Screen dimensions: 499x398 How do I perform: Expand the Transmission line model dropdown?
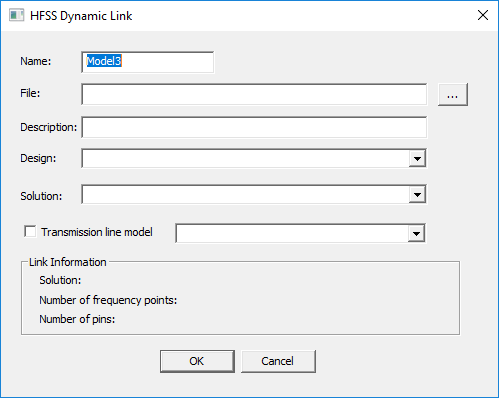pos(416,233)
